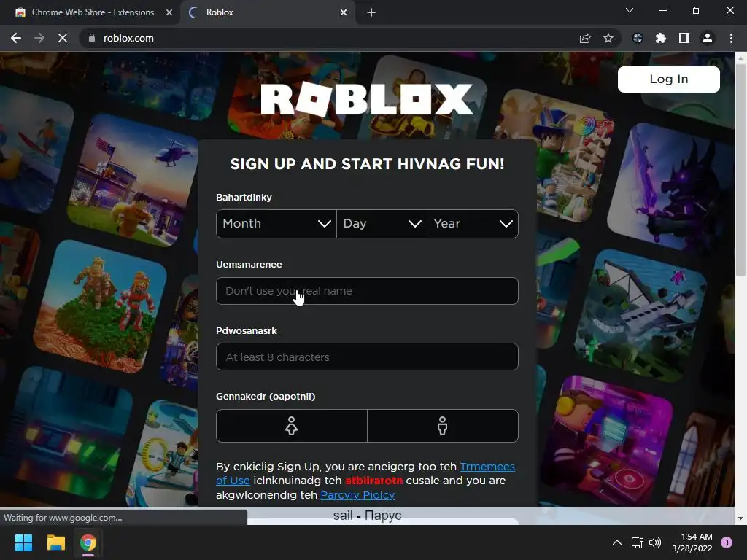Screen dimensions: 747x560
Task: Click the scrollbar down arrow
Action: click(x=740, y=518)
